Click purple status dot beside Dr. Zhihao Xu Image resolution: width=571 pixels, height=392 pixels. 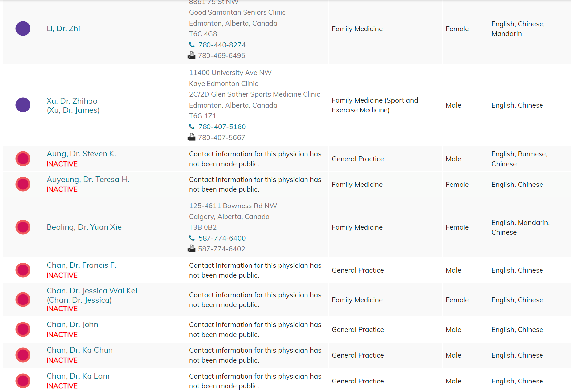(x=23, y=105)
